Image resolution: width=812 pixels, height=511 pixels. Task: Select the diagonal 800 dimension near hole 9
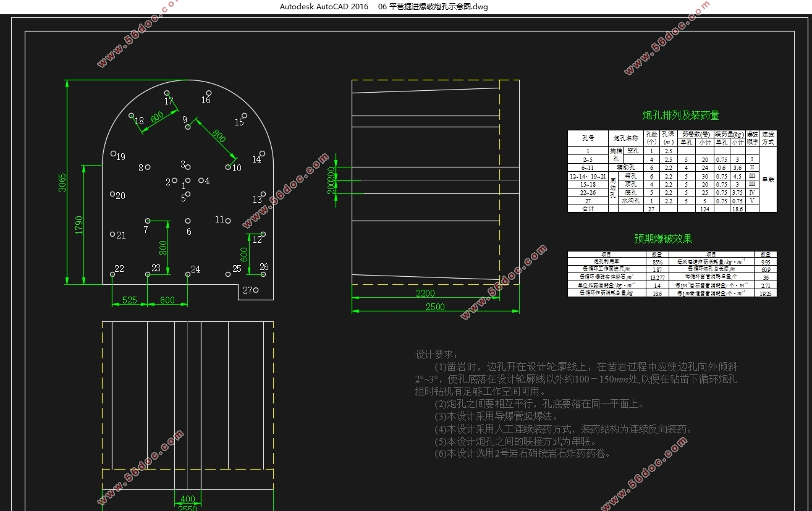point(219,137)
